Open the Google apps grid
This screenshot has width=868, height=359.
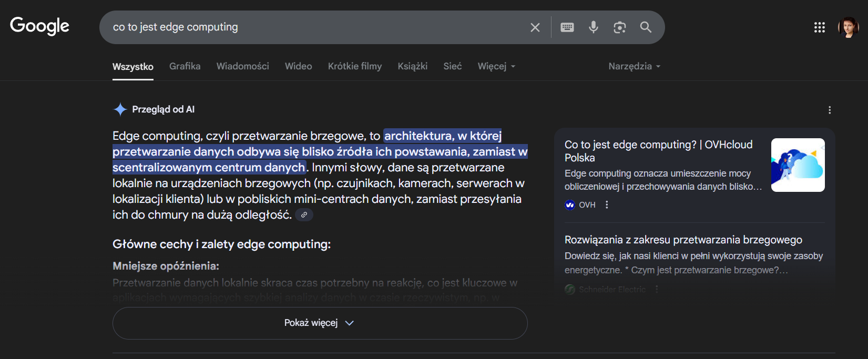(819, 27)
